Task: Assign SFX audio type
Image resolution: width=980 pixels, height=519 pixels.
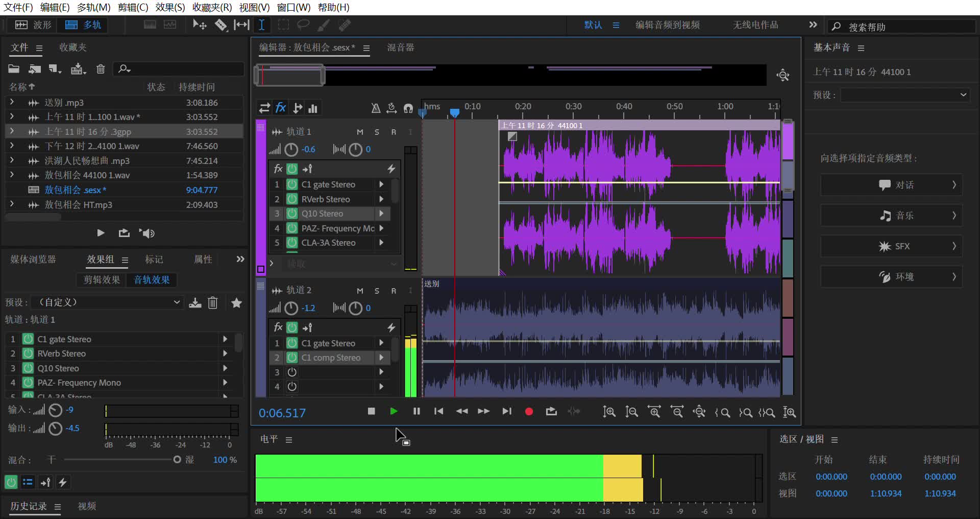Action: click(891, 246)
